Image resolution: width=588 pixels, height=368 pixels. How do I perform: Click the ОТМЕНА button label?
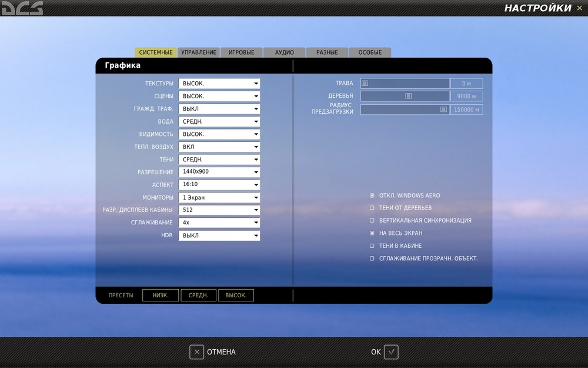221,352
